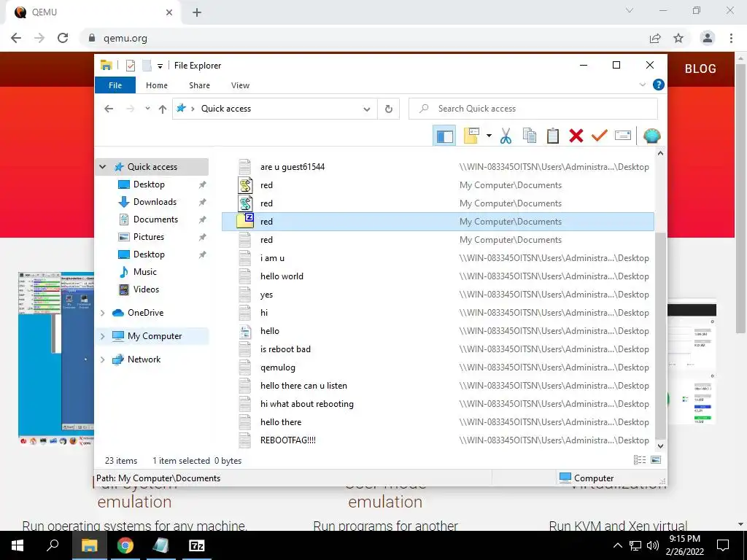
Task: Click the Refresh button in File Explorer
Action: pyautogui.click(x=389, y=109)
